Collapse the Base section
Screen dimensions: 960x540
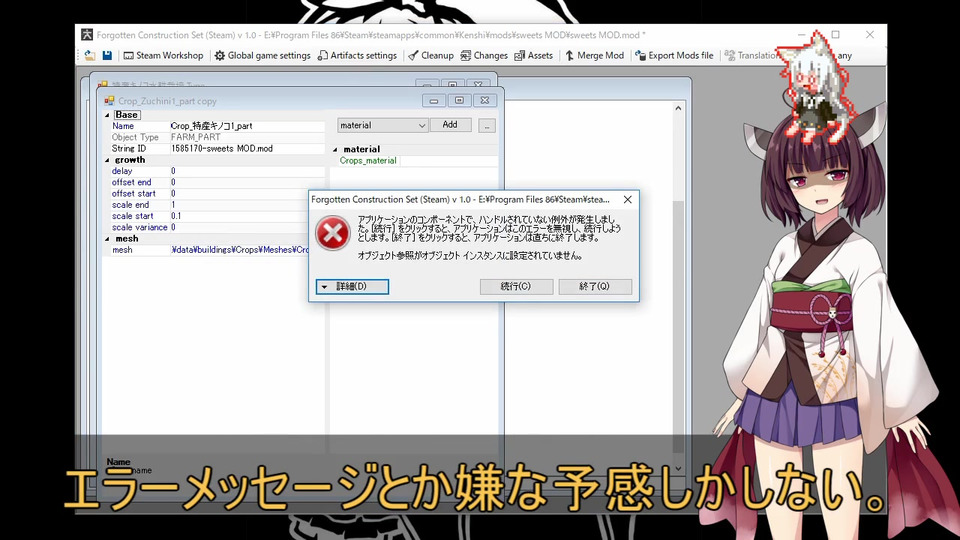tap(107, 115)
